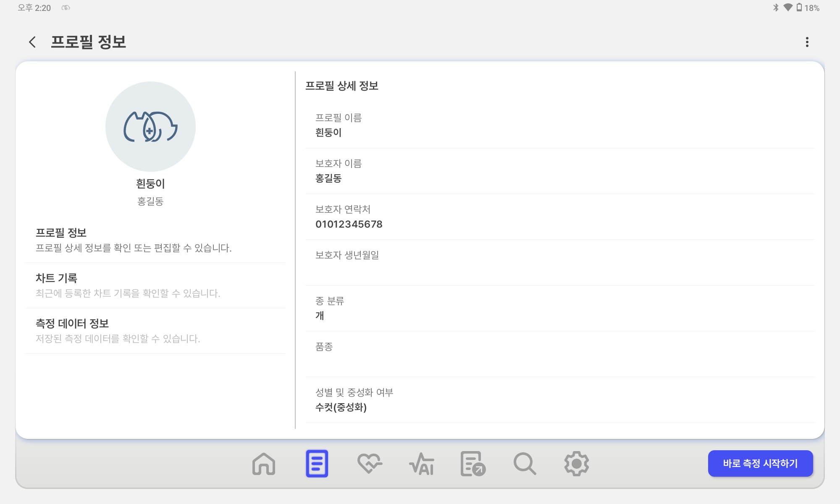Open the settings gear icon
Image resolution: width=840 pixels, height=504 pixels.
click(576, 464)
